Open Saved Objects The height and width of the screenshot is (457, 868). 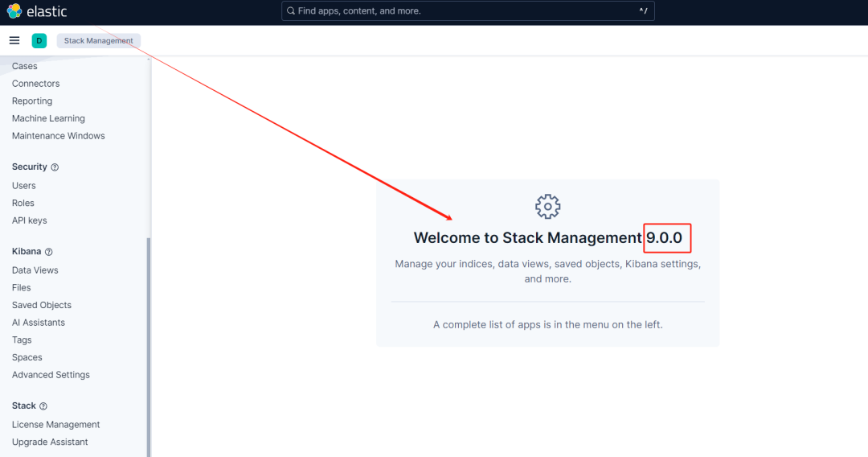(42, 305)
